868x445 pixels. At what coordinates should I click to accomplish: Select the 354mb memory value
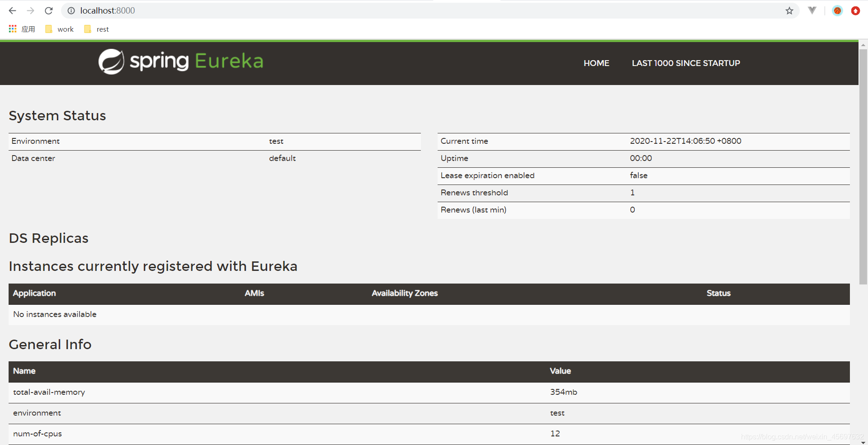(x=563, y=392)
